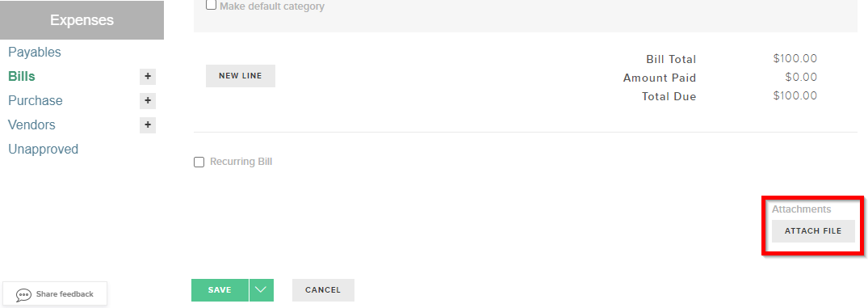Expand the Save options dropdown arrow
This screenshot has width=868, height=308.
click(x=262, y=289)
